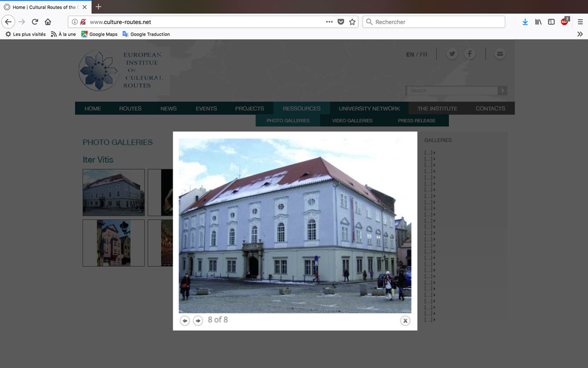Open the Library menu
Viewport: 588px width, 368px height.
click(538, 22)
